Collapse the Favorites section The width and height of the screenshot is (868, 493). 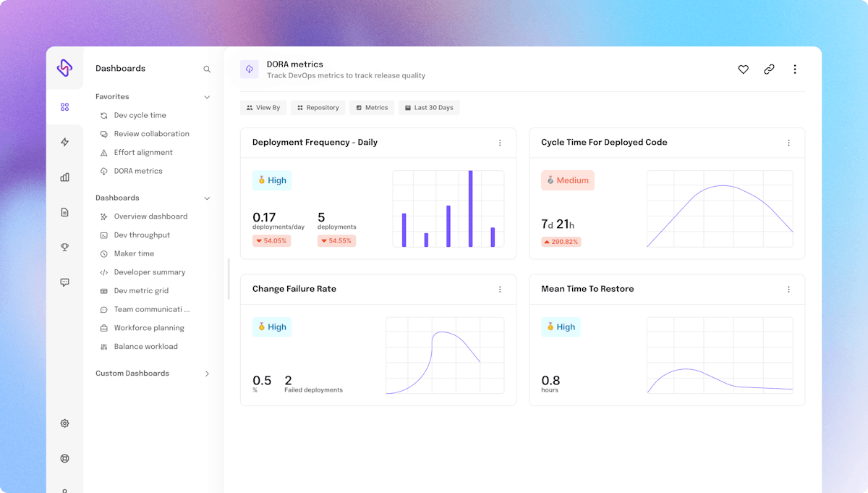[207, 96]
